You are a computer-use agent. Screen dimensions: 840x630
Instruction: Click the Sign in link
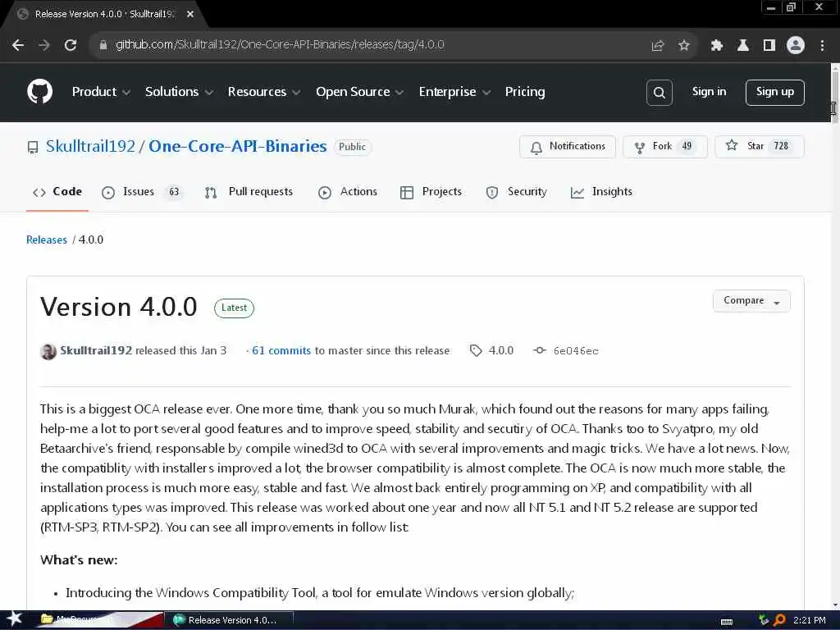pyautogui.click(x=709, y=92)
